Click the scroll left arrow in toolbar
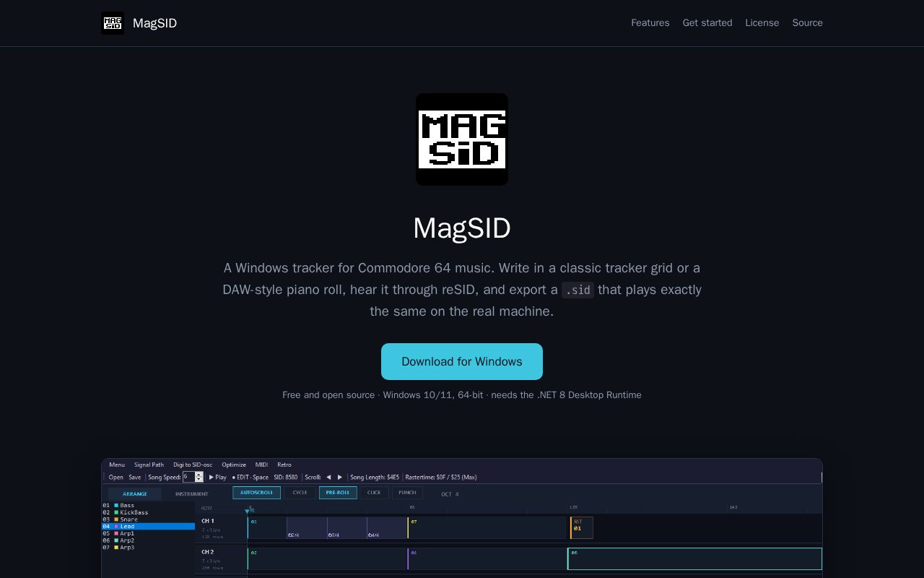The image size is (924, 578). pyautogui.click(x=328, y=477)
